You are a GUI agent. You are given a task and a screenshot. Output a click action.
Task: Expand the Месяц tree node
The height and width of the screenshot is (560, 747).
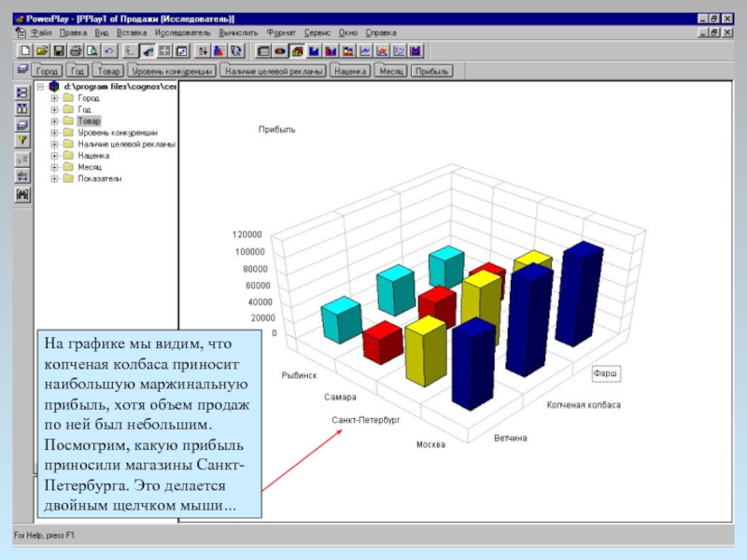pyautogui.click(x=55, y=167)
